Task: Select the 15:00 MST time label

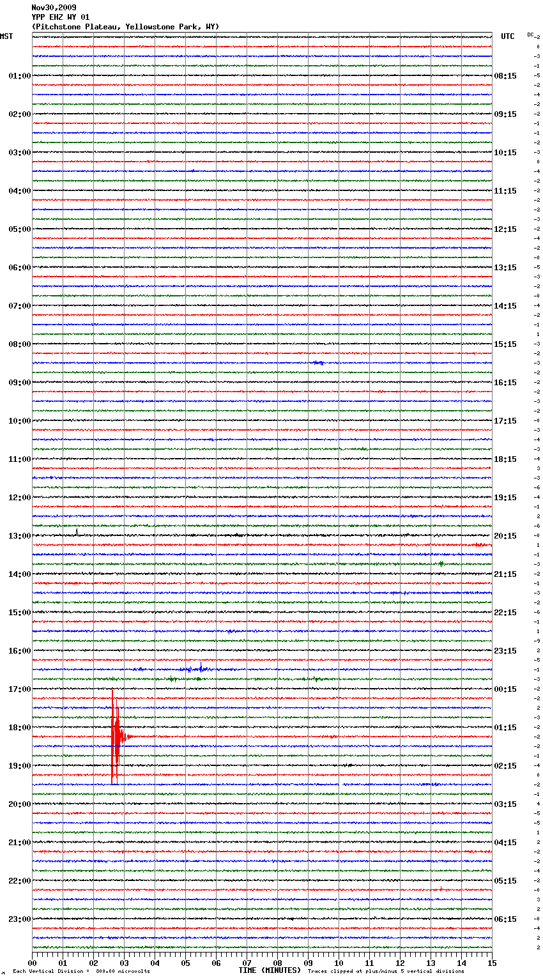Action: click(x=20, y=613)
